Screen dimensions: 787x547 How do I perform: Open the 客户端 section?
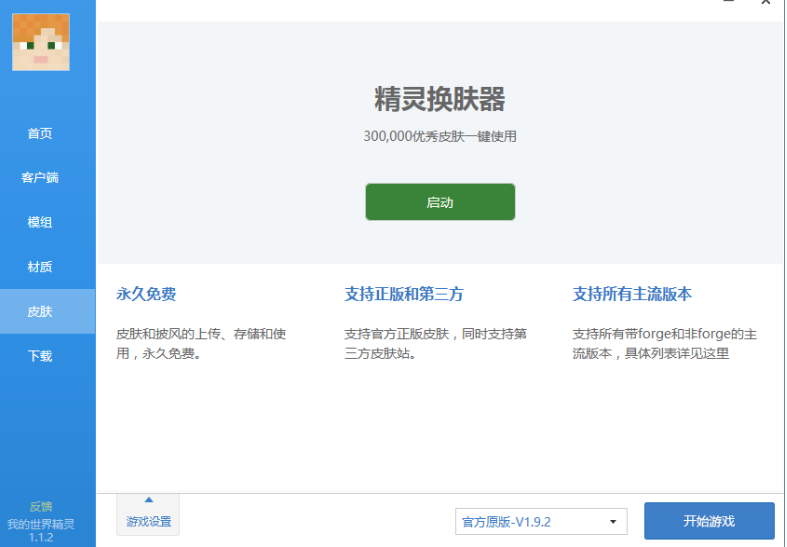[x=40, y=178]
